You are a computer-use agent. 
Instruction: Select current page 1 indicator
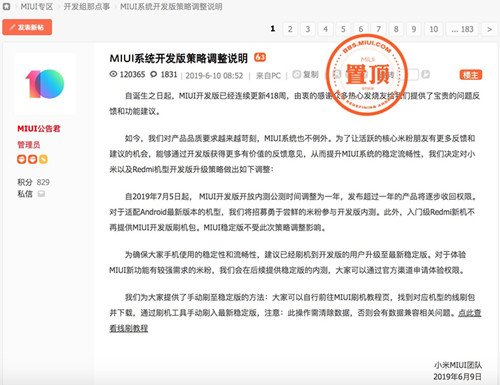click(x=273, y=29)
